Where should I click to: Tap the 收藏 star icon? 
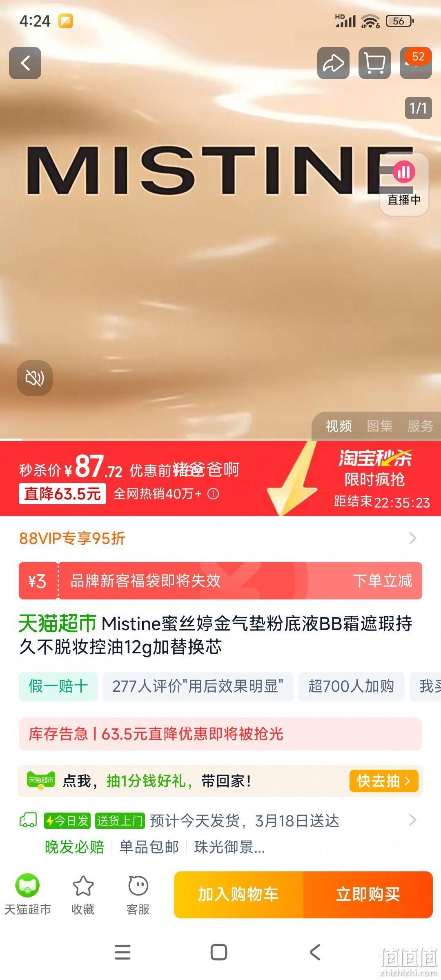pyautogui.click(x=83, y=895)
